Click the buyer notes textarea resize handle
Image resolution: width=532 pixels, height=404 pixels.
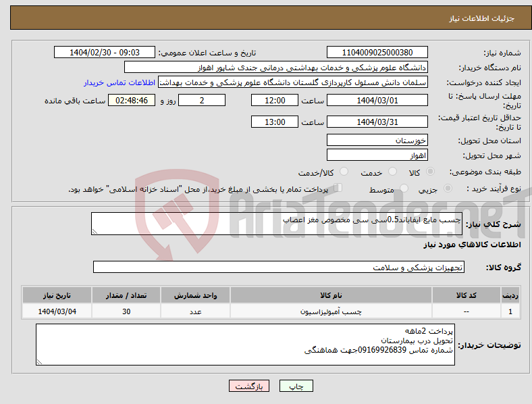tap(39, 362)
